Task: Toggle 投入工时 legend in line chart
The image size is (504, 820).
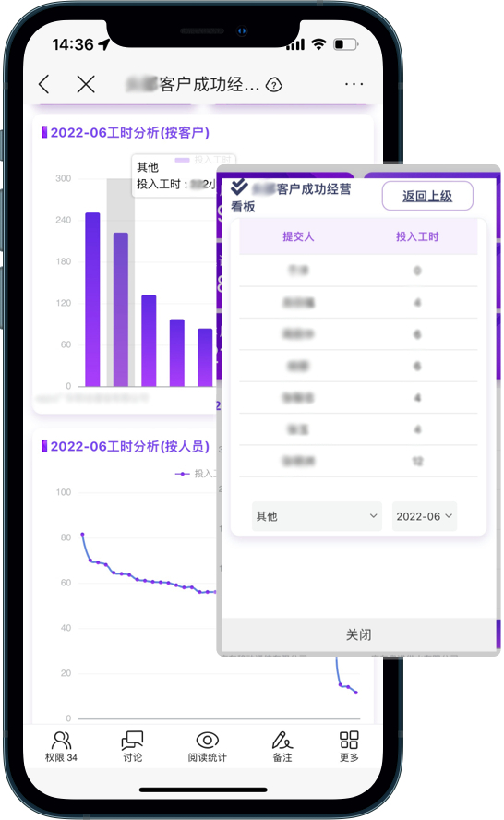Action: click(196, 474)
